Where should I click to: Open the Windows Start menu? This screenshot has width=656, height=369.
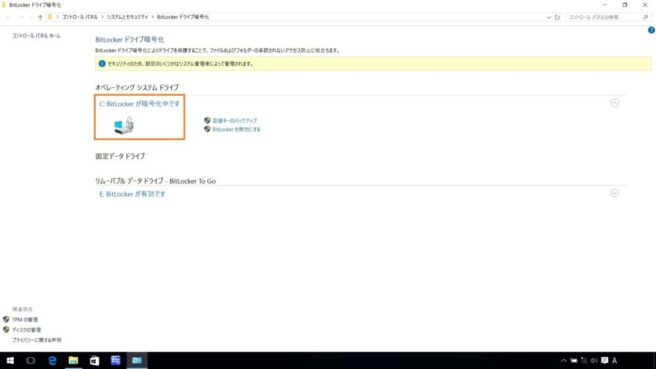point(10,360)
